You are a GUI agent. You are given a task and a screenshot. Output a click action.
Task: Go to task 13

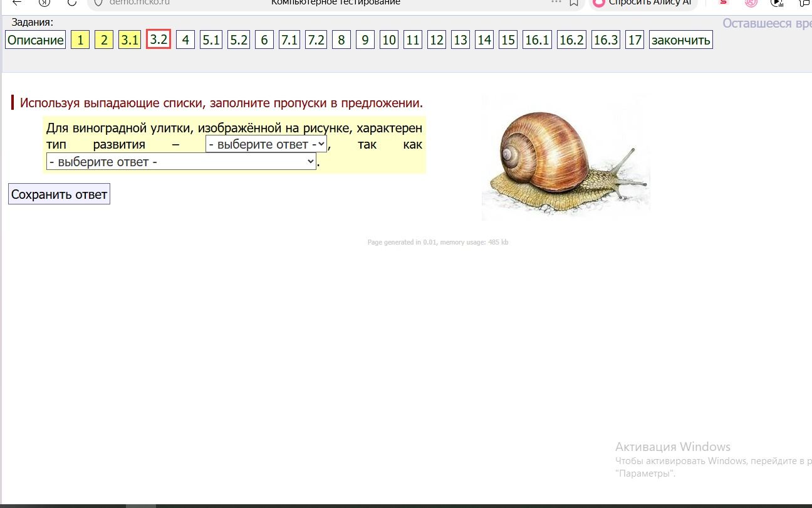point(461,40)
